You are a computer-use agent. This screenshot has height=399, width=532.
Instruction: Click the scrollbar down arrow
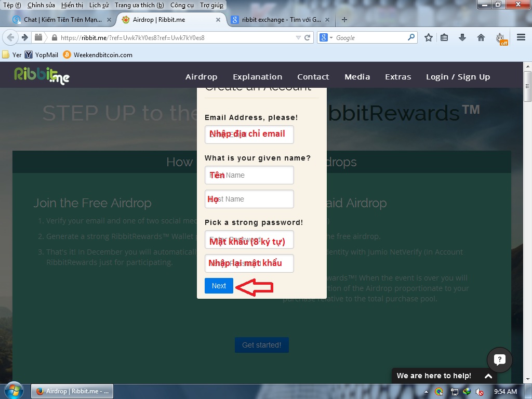(x=528, y=379)
